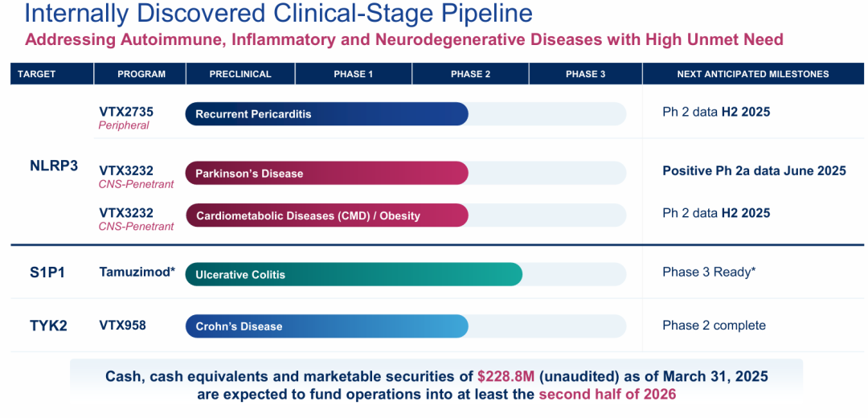The height and width of the screenshot is (418, 868).
Task: Select the VTX958 program label
Action: [122, 325]
